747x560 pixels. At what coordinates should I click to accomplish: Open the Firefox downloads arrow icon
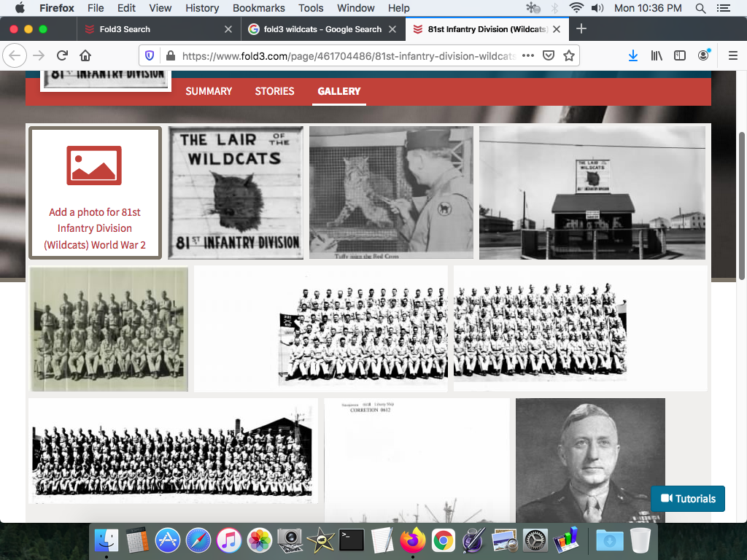coord(633,55)
